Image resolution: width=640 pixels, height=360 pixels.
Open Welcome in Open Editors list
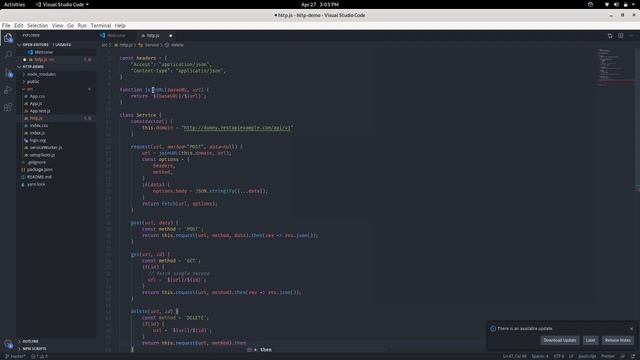coord(44,52)
